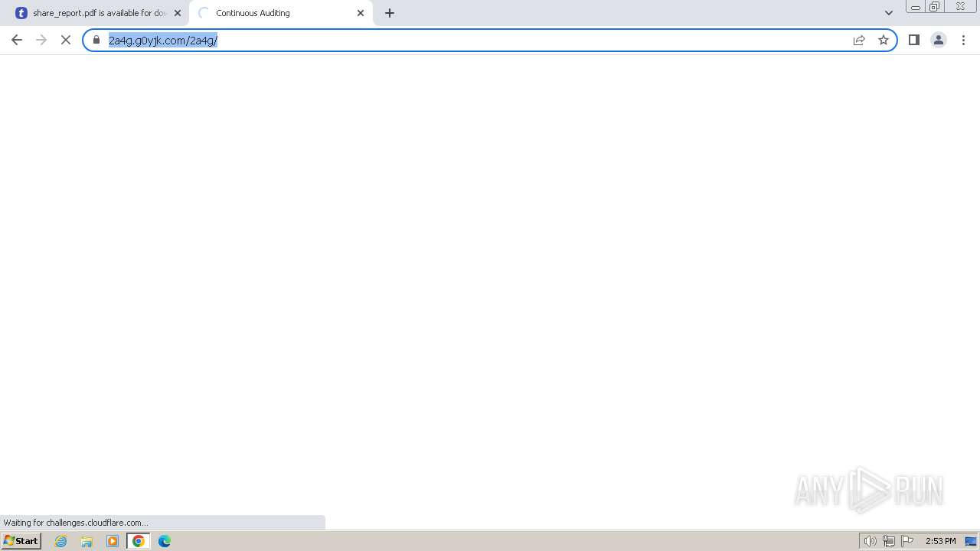Open Microsoft Edge from taskbar
This screenshot has height=551, width=980.
click(x=165, y=541)
